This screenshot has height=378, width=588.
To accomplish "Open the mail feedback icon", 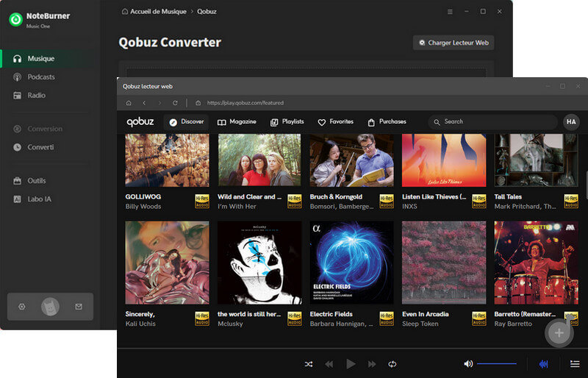I will [x=79, y=307].
